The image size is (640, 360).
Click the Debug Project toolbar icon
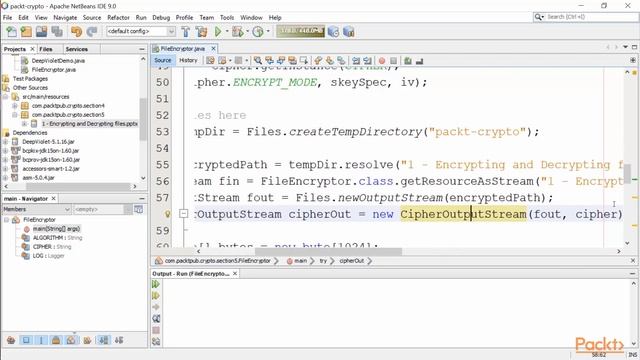[238, 31]
